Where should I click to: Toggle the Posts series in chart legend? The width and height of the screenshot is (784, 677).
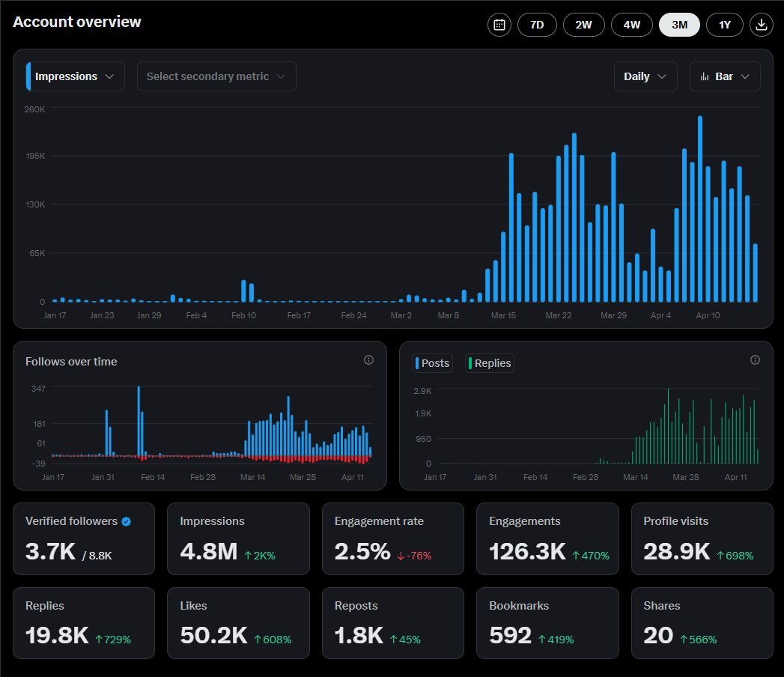click(x=432, y=363)
